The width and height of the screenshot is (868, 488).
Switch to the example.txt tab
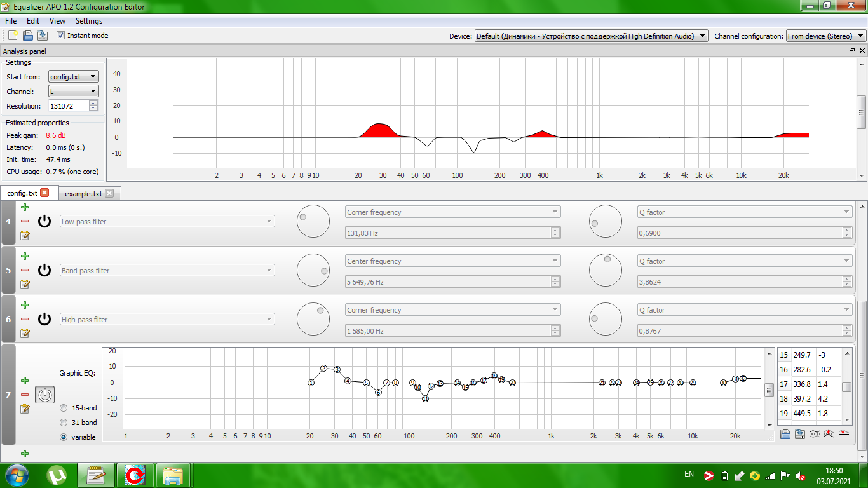click(83, 194)
